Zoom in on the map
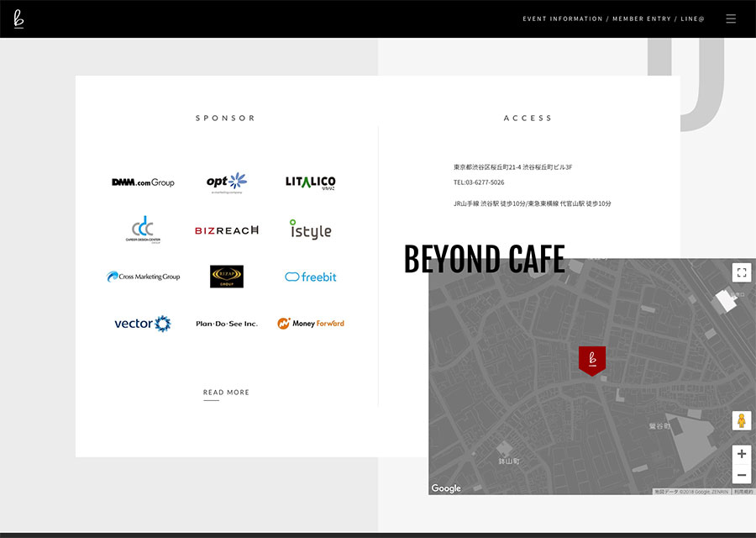Image resolution: width=756 pixels, height=538 pixels. (741, 454)
